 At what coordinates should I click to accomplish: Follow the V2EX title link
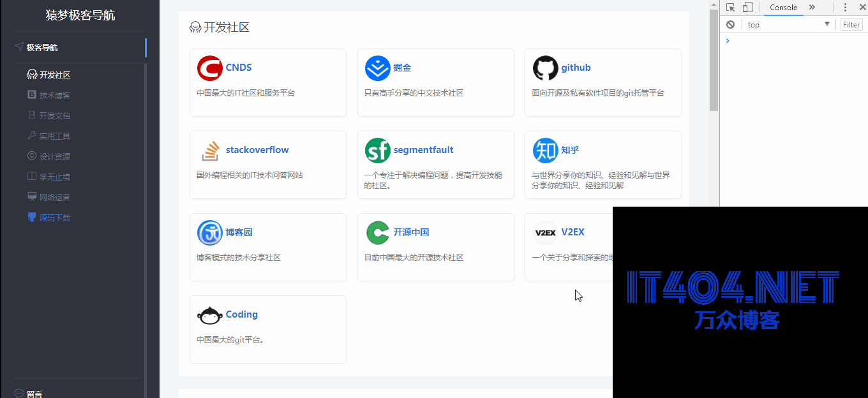pos(573,232)
